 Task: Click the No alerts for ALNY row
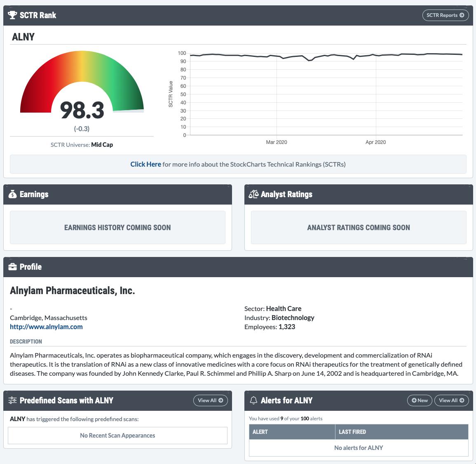click(x=359, y=448)
